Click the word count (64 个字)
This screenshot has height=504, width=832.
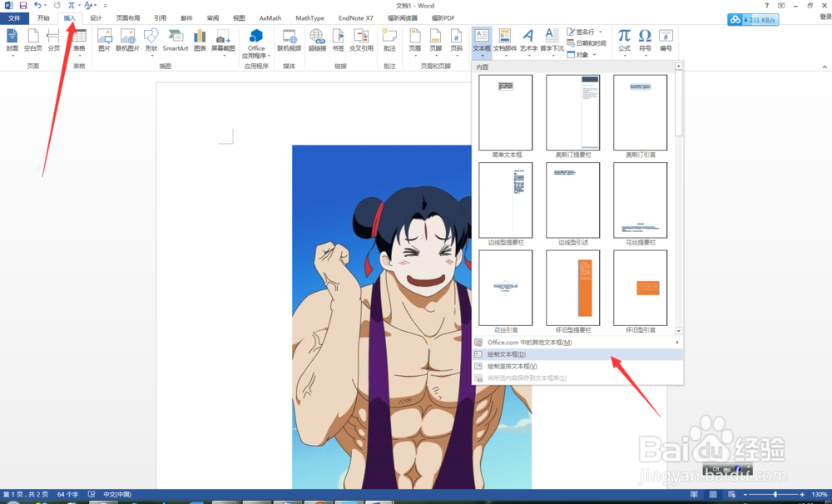pyautogui.click(x=67, y=495)
